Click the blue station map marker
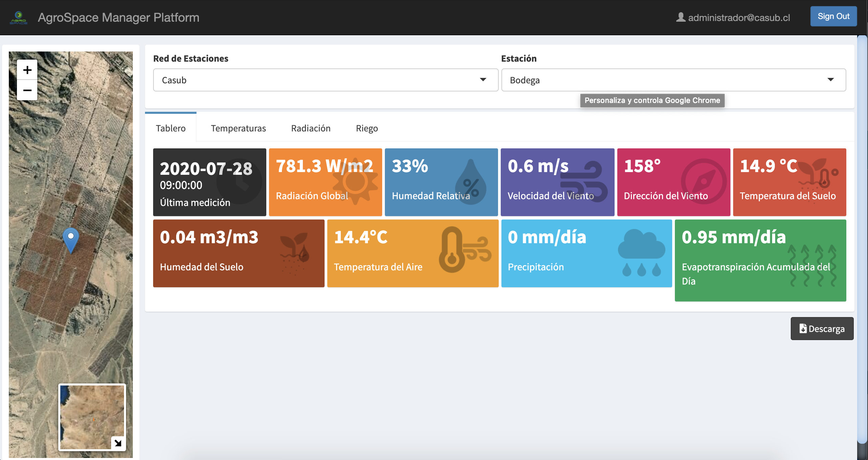This screenshot has width=868, height=460. 71,239
